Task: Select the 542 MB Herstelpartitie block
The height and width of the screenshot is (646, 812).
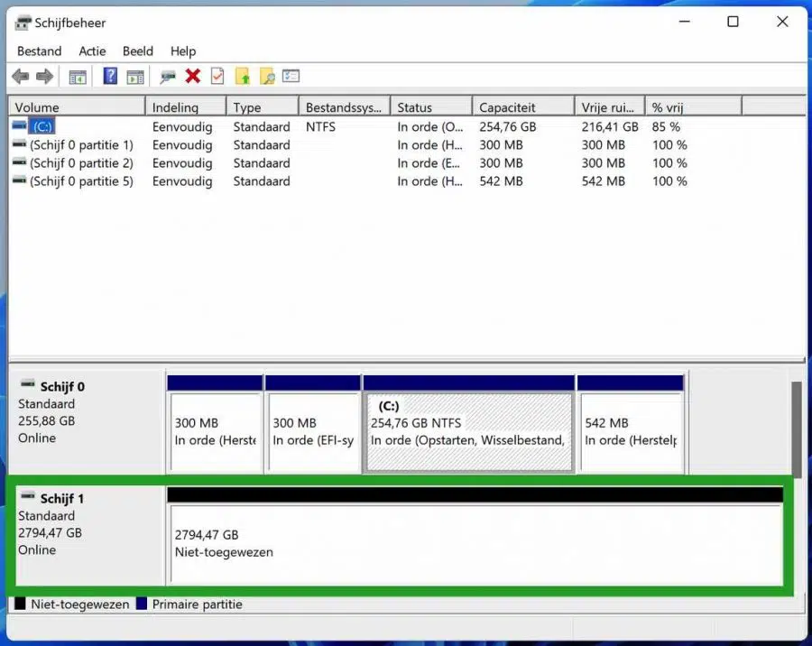Action: (631, 424)
